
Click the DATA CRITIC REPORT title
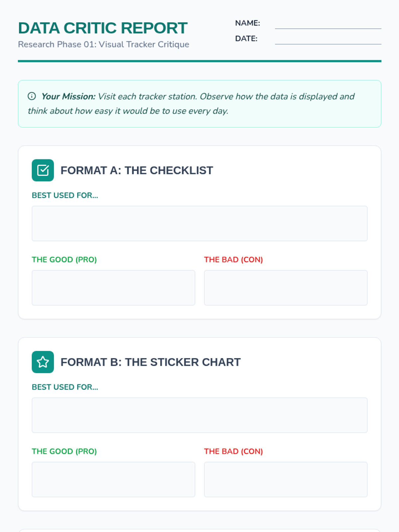pyautogui.click(x=103, y=28)
